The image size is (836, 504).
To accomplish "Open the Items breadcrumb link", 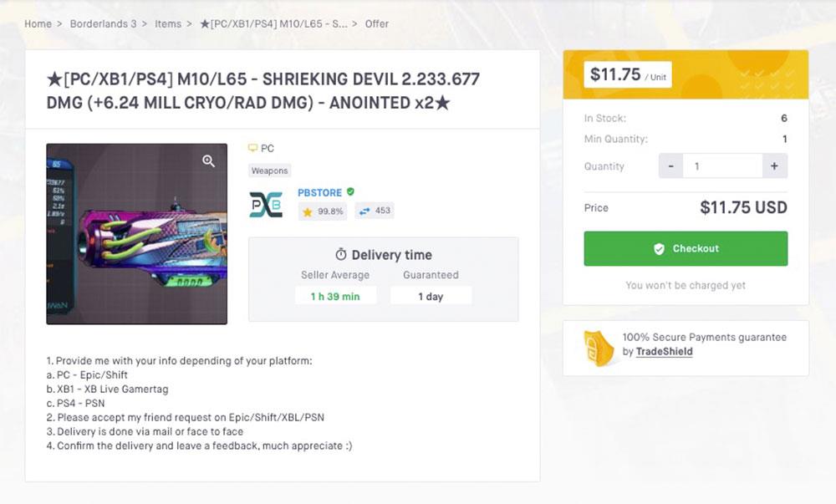I will pyautogui.click(x=169, y=23).
